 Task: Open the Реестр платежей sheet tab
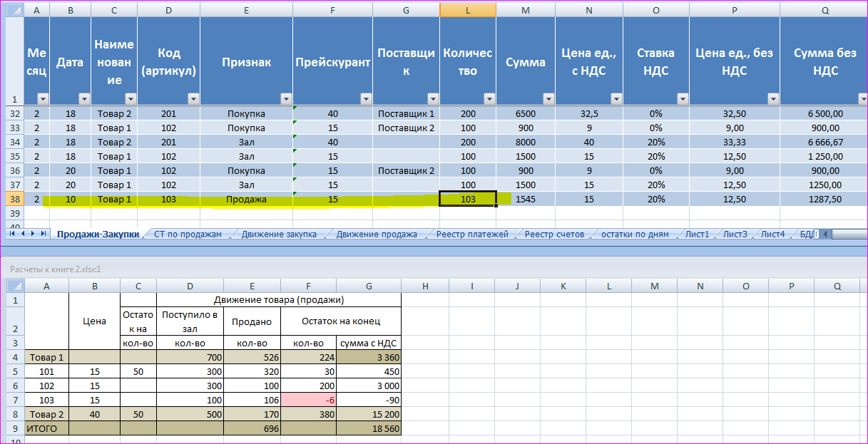[x=472, y=234]
